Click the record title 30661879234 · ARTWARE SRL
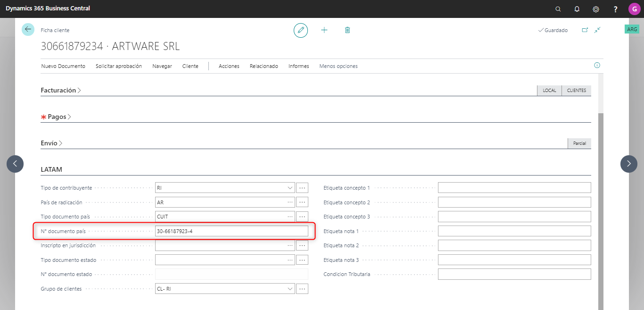644x310 pixels. 110,47
